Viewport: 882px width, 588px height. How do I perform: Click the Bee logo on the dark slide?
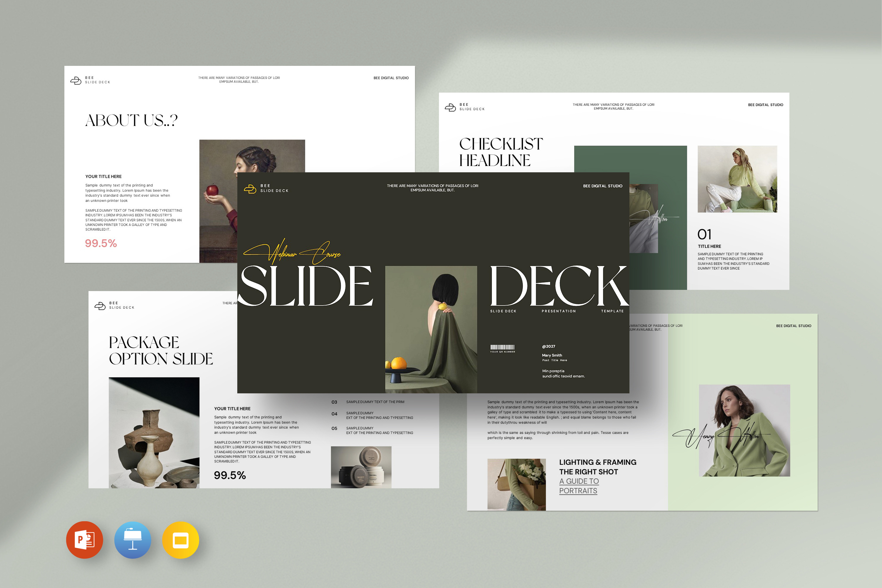pos(250,189)
